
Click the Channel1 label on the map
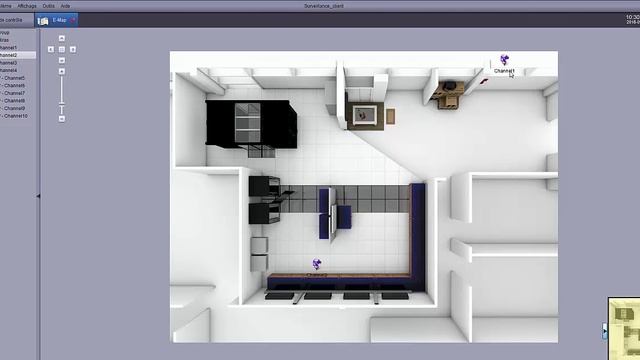[x=504, y=71]
